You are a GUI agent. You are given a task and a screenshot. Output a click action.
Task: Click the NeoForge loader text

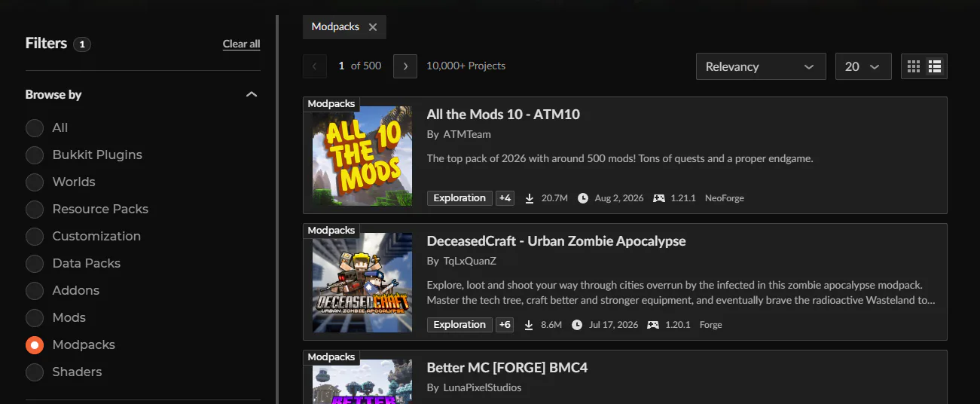pos(725,198)
